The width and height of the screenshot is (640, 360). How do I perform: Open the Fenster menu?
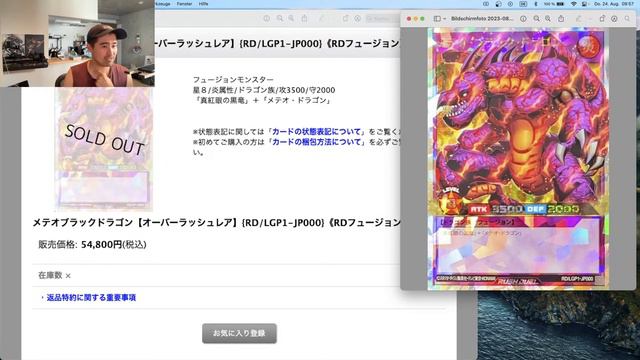184,4
